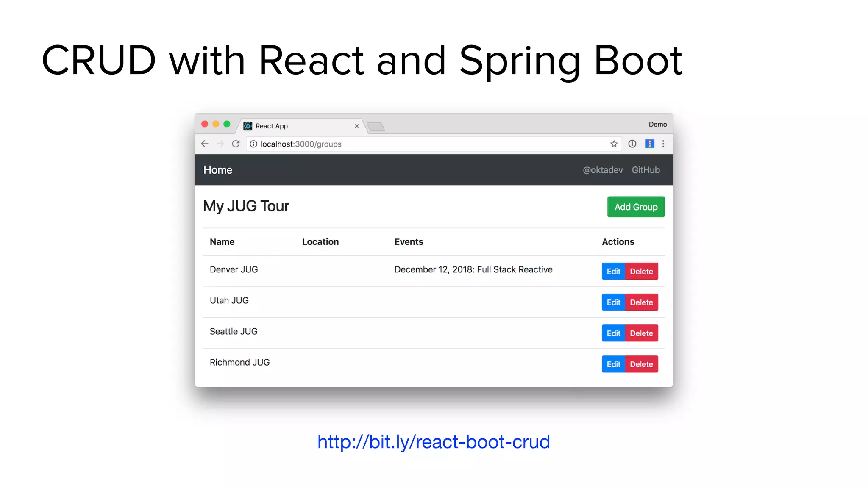Delete the Richmond JUG group
The height and width of the screenshot is (488, 868).
tap(641, 364)
